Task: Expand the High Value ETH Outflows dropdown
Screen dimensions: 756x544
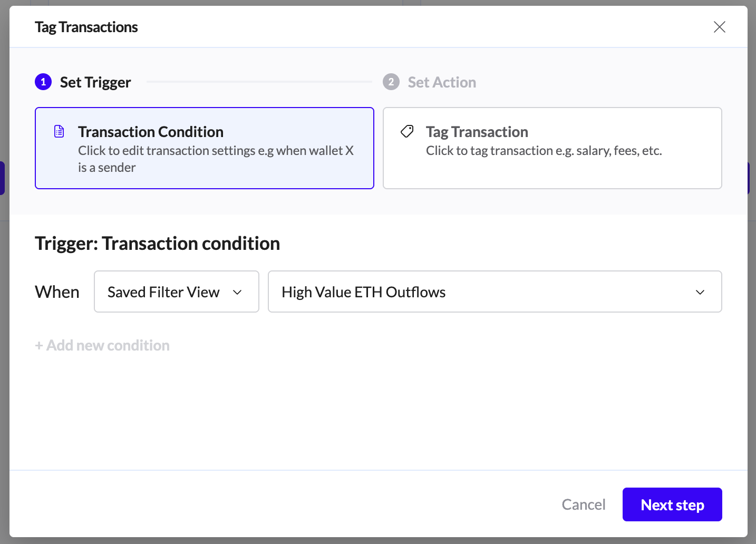Action: pyautogui.click(x=495, y=292)
